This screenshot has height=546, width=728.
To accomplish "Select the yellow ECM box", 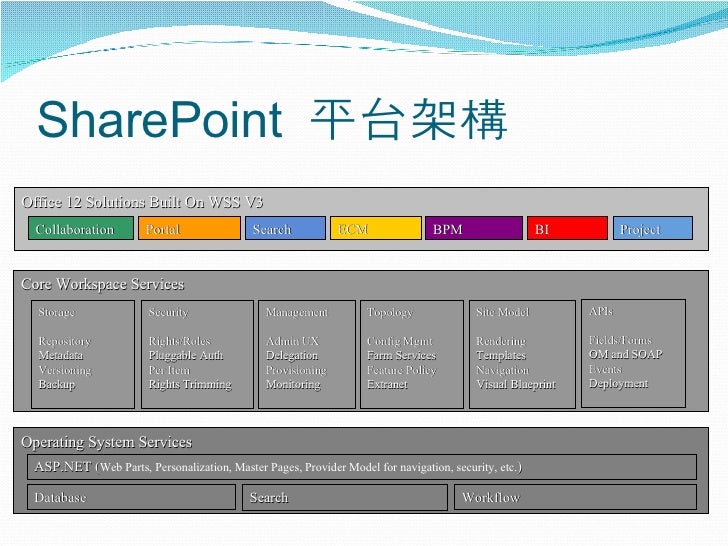I will [x=376, y=228].
